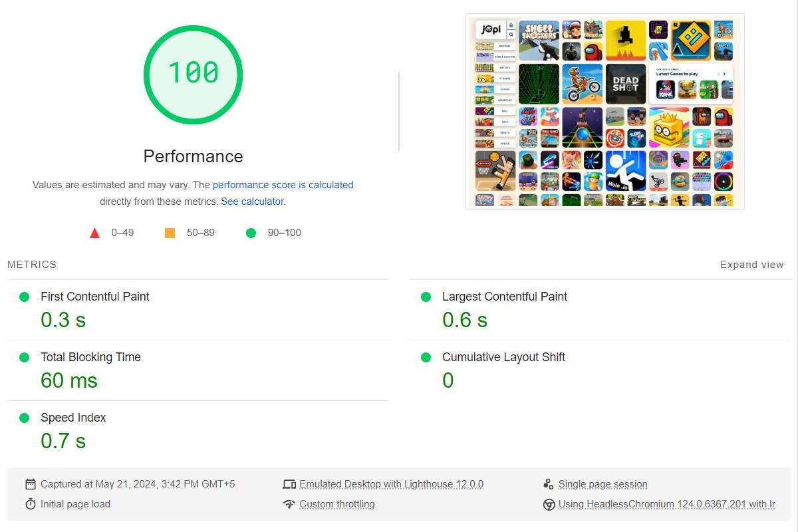Screen dimensions: 798x532
Task: Click the green dot beside Speed Index
Action: pos(24,418)
